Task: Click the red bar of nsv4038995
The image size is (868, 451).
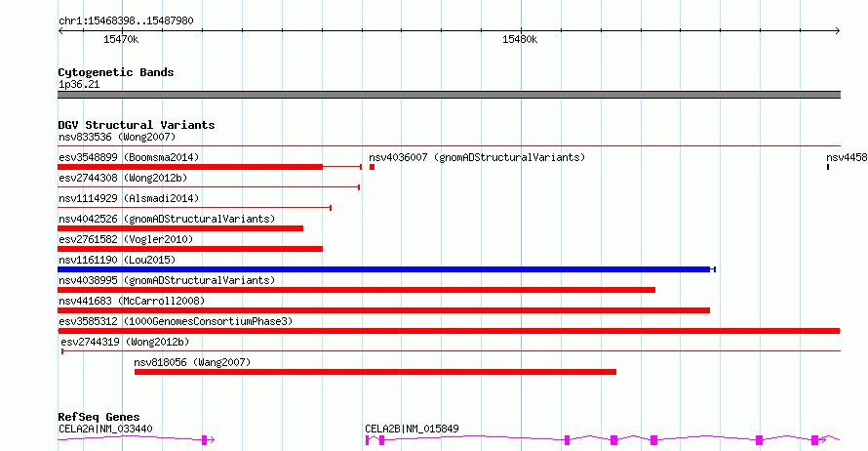Action: pos(357,290)
